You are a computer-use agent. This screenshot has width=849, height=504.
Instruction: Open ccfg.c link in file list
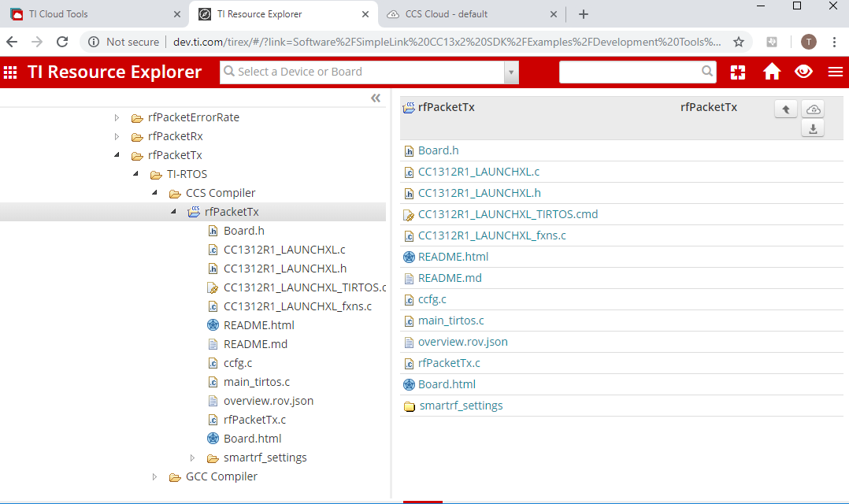(432, 299)
